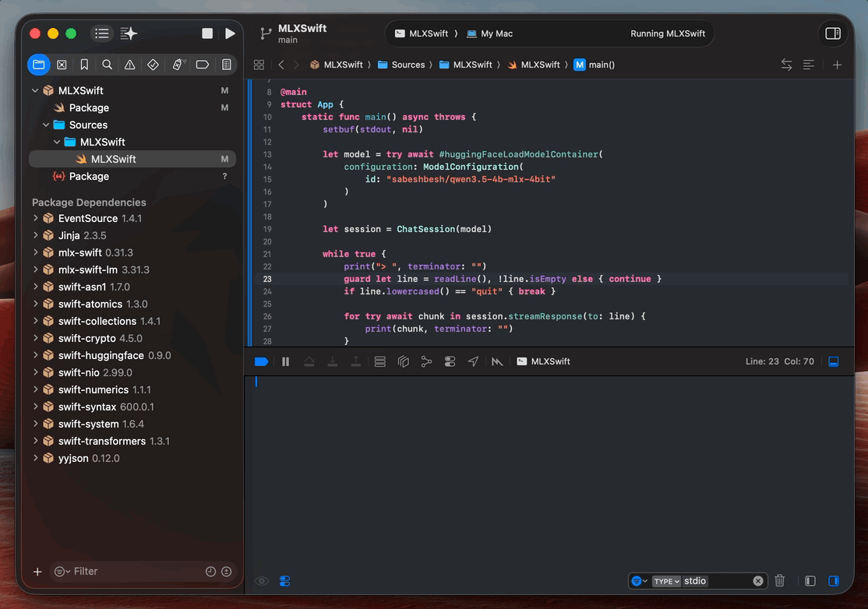
Task: Expand the mlx-swift-lm dependency
Action: [35, 269]
